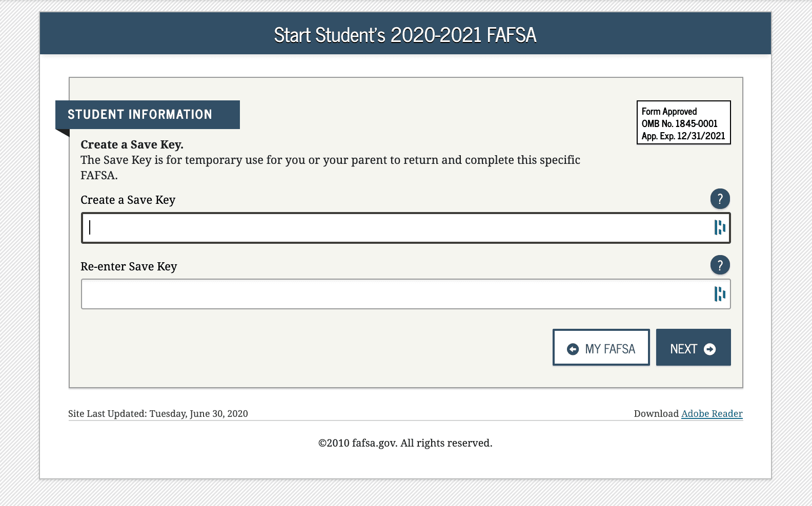Click the Start Student's 2020-2021 FAFSA header
Viewport: 812px width, 506px height.
click(405, 35)
